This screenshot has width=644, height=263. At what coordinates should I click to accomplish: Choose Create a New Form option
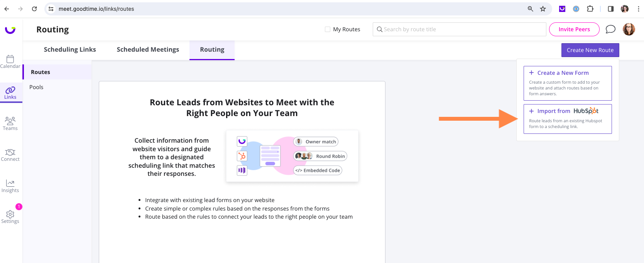coord(568,83)
